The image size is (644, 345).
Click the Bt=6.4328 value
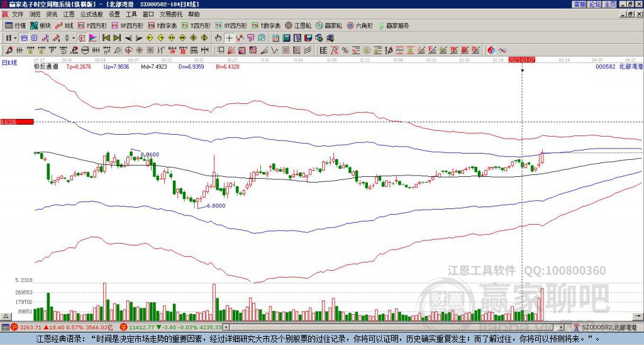click(x=228, y=66)
